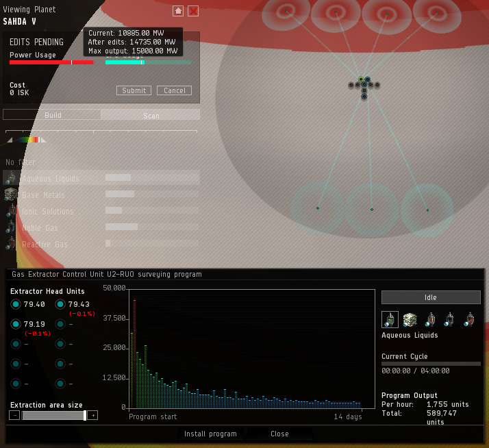Click the Ionic Solutions icon in the resource list
This screenshot has width=489, height=448.
click(x=11, y=211)
